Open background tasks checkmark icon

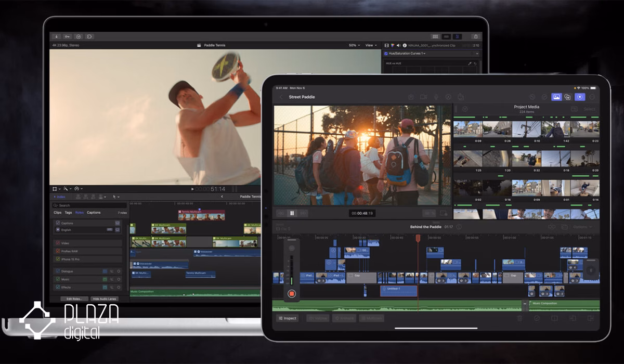(x=78, y=36)
